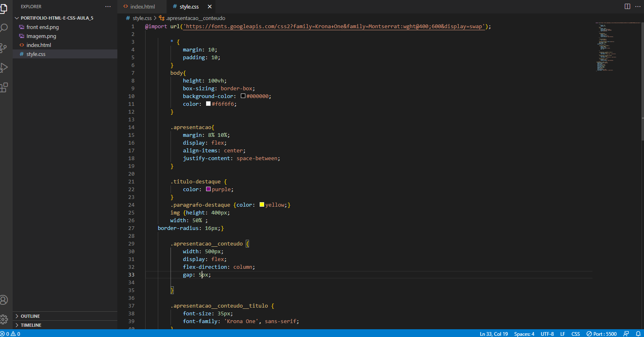Click the flex-direction: column line
The width and height of the screenshot is (644, 337).
pyautogui.click(x=219, y=267)
